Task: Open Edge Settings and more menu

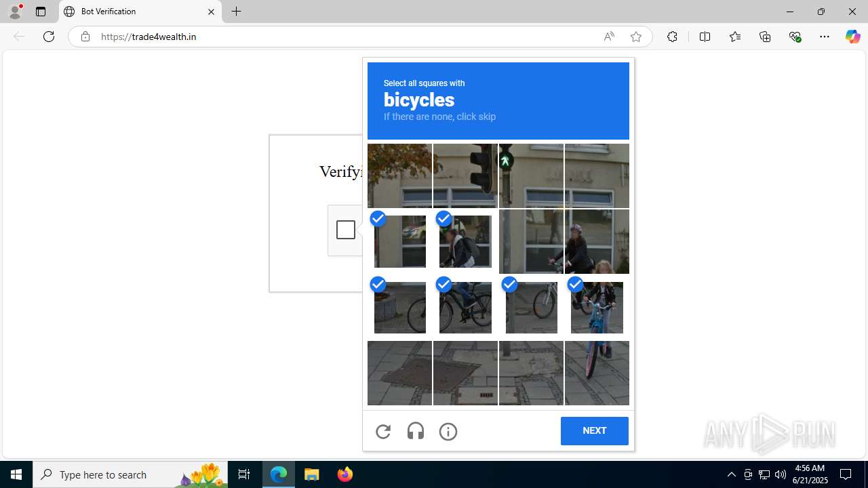Action: [x=825, y=37]
